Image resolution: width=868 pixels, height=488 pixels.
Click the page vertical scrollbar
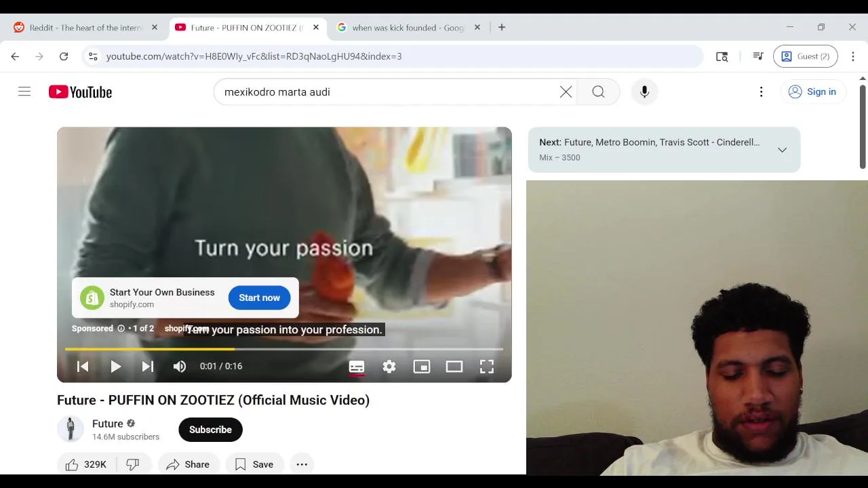pyautogui.click(x=863, y=127)
